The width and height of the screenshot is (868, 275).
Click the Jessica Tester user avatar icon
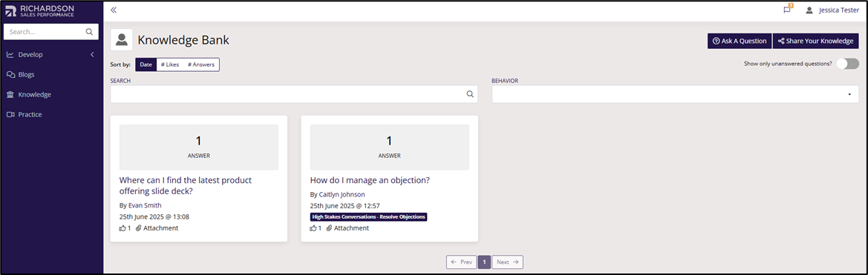809,10
